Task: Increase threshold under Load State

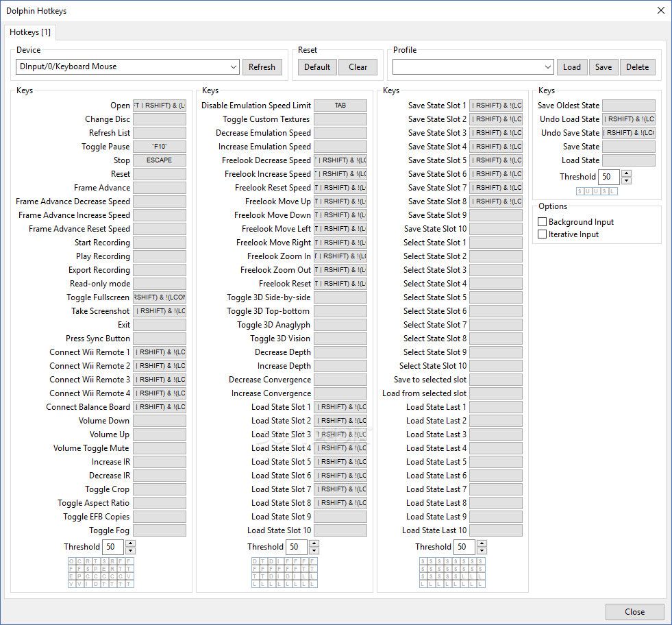Action: (627, 173)
